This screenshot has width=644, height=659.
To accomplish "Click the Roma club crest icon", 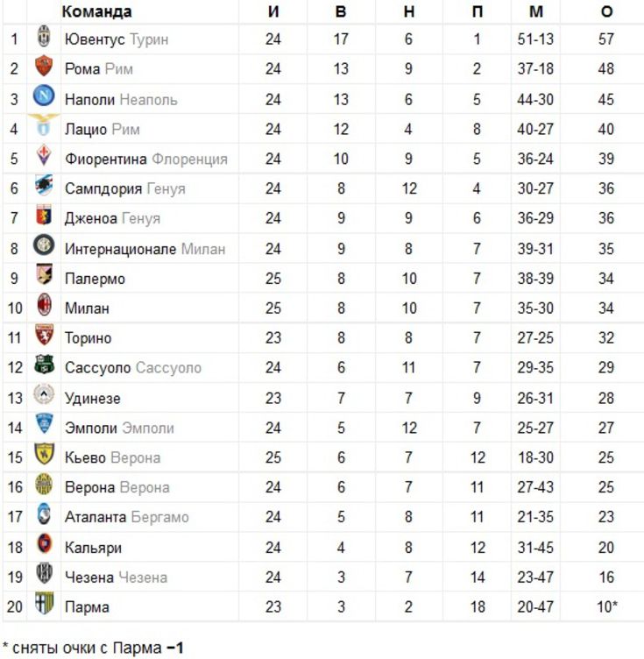I will pos(44,66).
